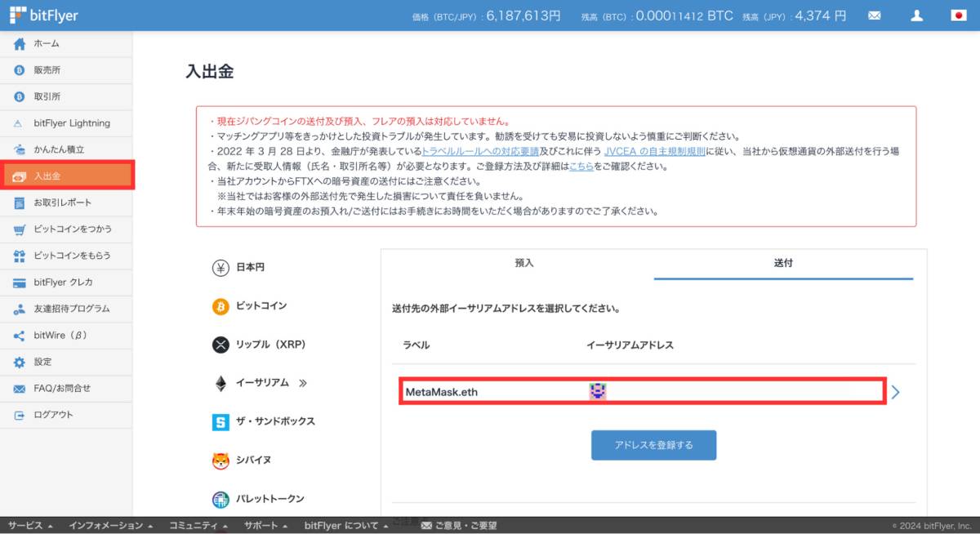Click the アドレスを登録する button
This screenshot has height=534, width=980.
click(653, 445)
